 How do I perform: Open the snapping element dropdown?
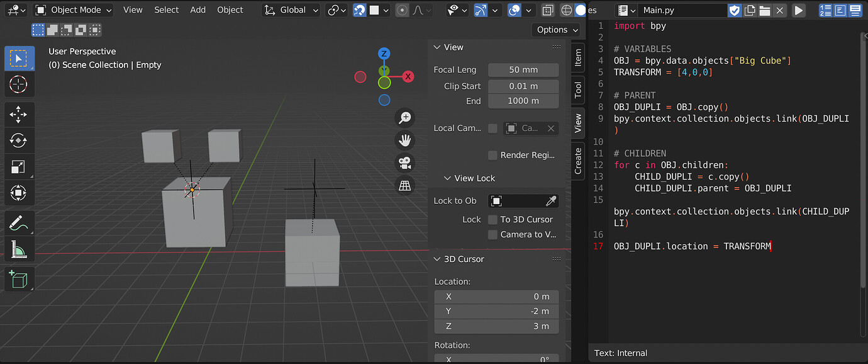tap(379, 10)
